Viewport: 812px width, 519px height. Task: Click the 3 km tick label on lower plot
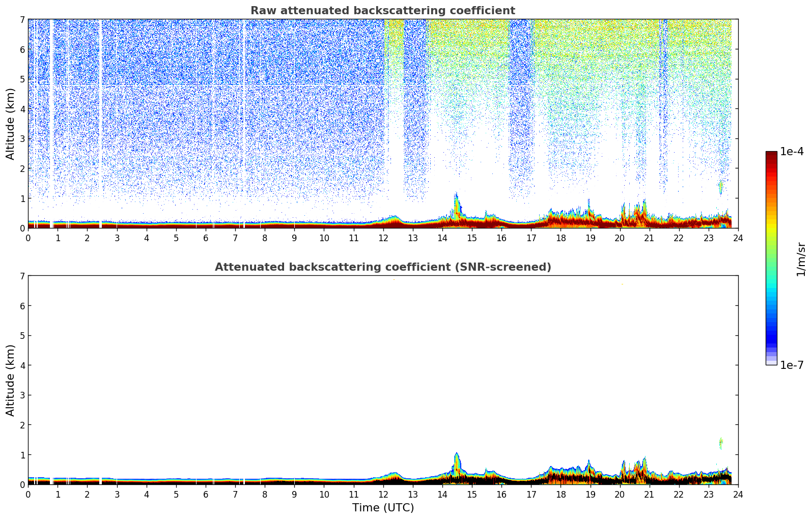pos(22,395)
